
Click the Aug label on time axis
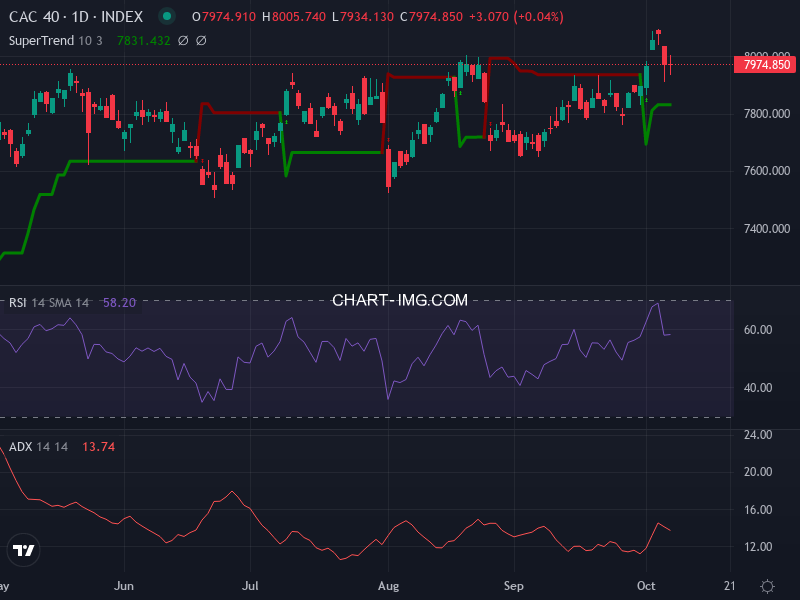click(x=386, y=586)
